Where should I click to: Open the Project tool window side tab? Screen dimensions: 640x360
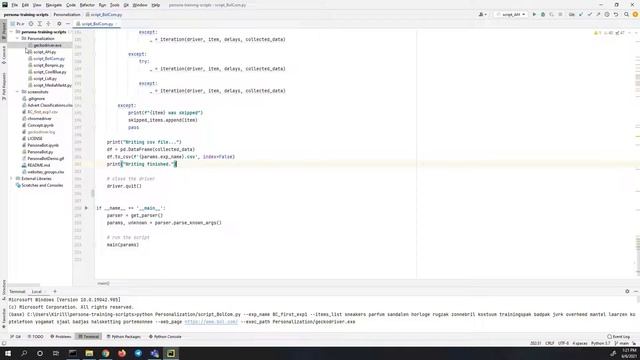[x=4, y=31]
